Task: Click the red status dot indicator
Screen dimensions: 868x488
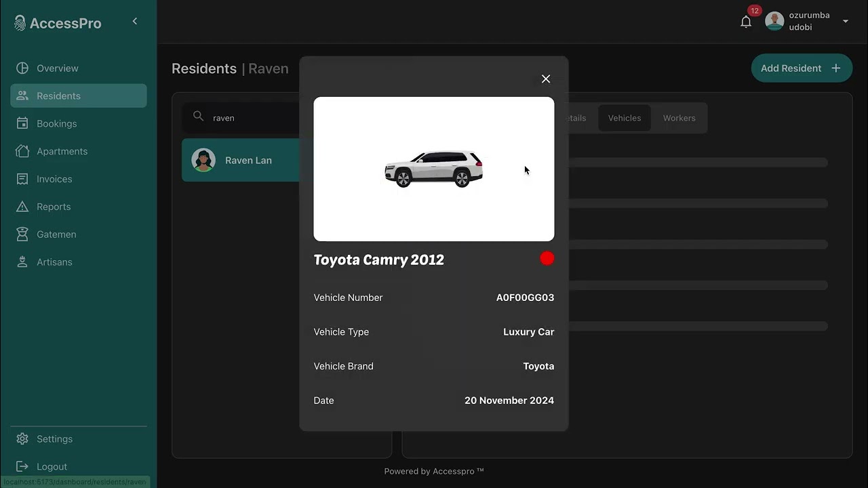Action: [547, 258]
